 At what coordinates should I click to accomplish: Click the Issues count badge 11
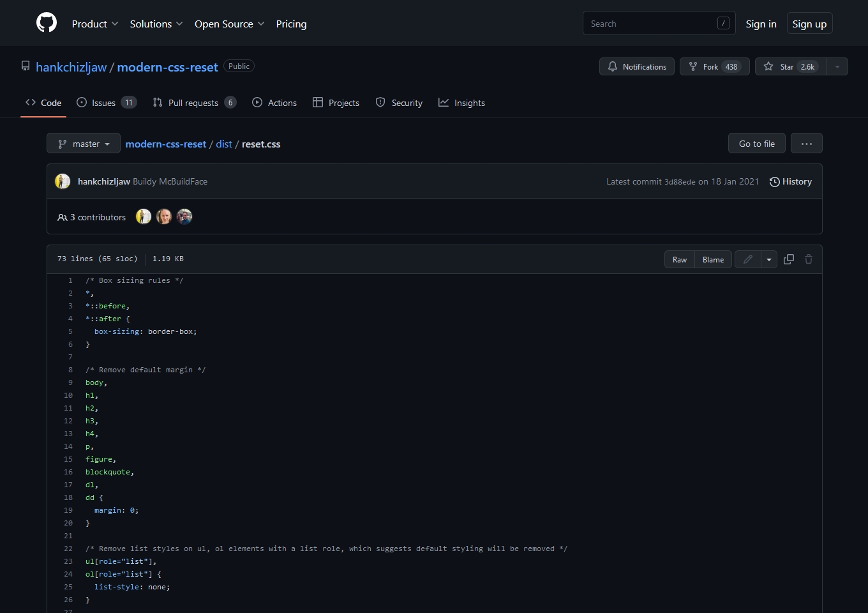[x=129, y=103]
